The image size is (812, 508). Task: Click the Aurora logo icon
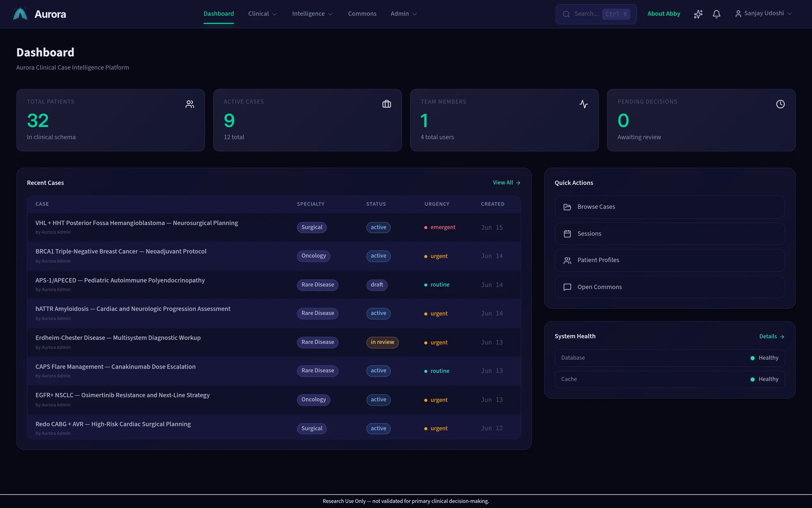(x=20, y=14)
